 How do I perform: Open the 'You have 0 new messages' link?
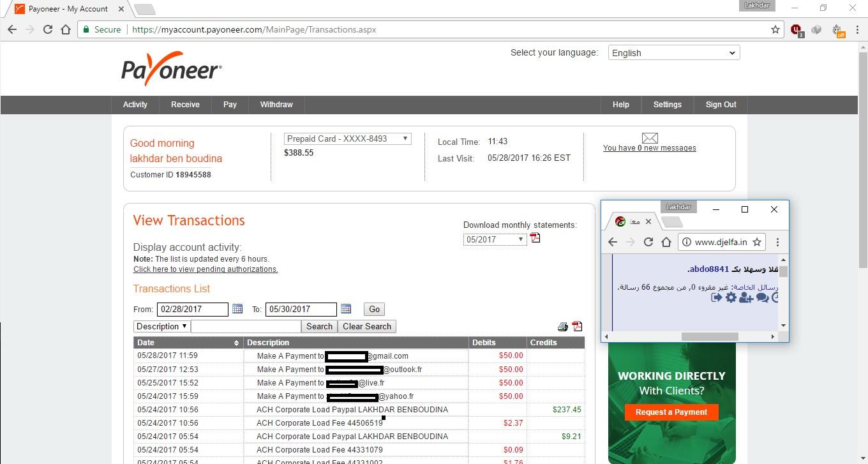click(650, 148)
